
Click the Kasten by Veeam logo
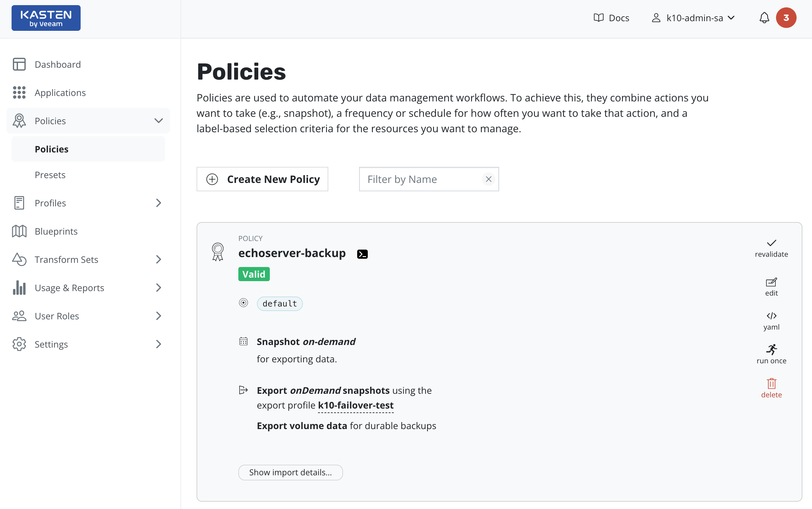point(46,18)
